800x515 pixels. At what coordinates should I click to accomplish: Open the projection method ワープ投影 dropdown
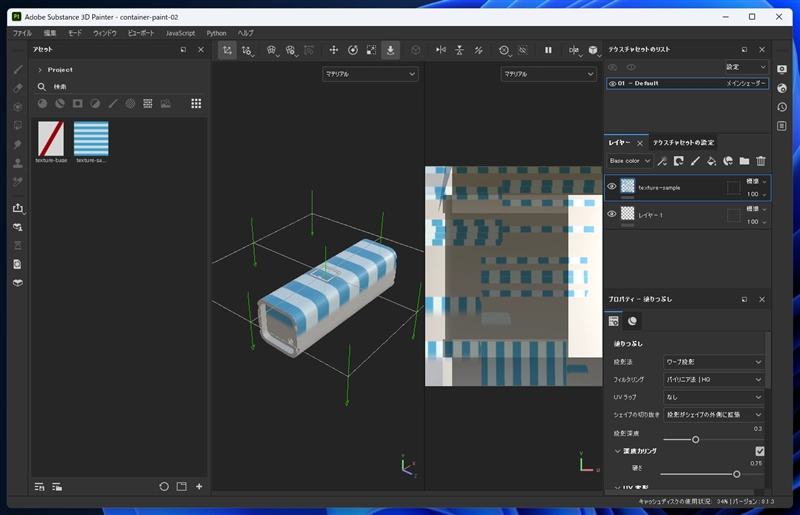[713, 362]
